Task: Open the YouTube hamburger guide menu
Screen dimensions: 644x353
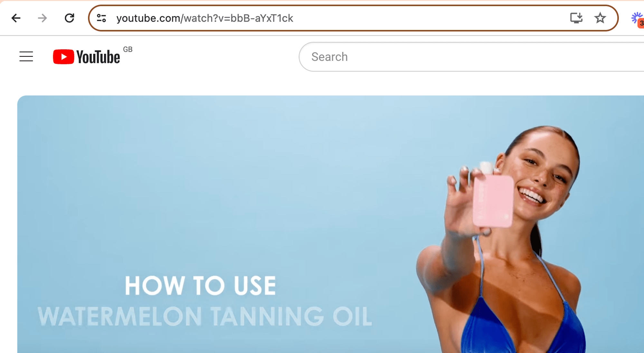Action: [26, 57]
